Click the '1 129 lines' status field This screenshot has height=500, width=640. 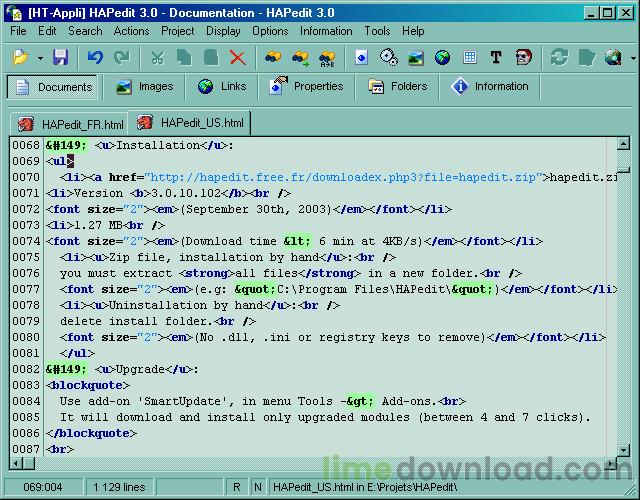(119, 487)
